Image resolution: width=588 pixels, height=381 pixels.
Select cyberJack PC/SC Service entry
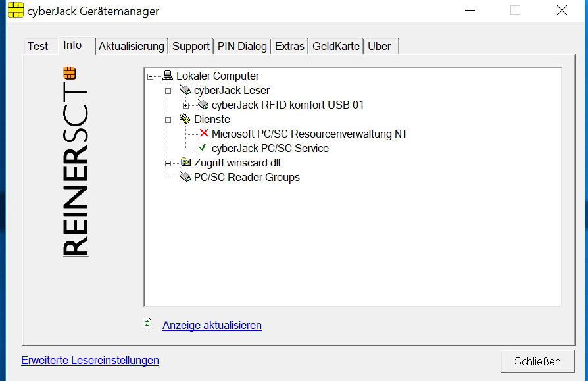(270, 149)
